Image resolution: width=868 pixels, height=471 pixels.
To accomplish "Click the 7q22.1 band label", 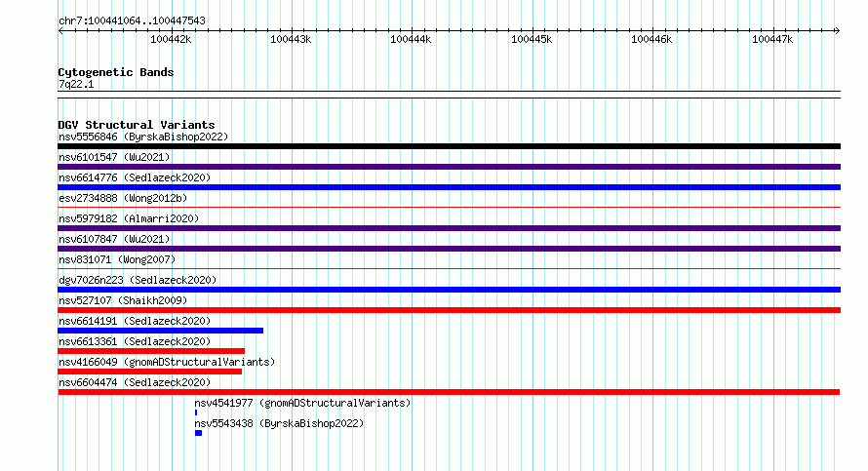I will point(76,84).
